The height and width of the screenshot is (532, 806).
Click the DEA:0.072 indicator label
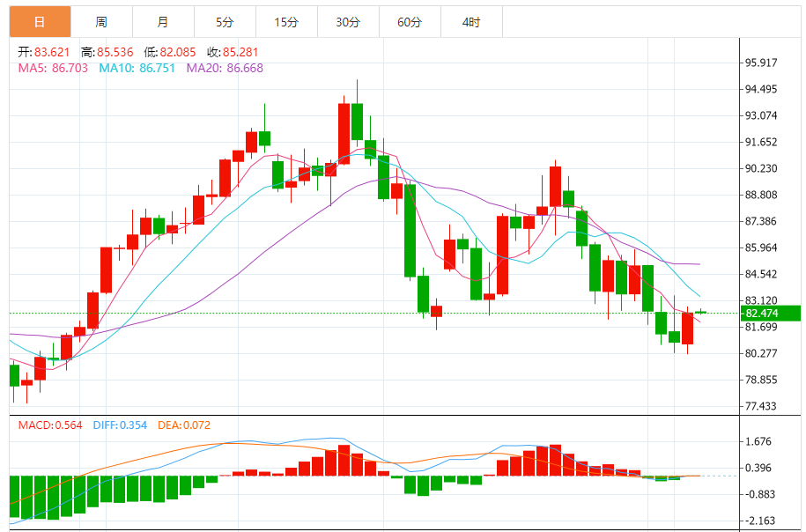tap(184, 425)
